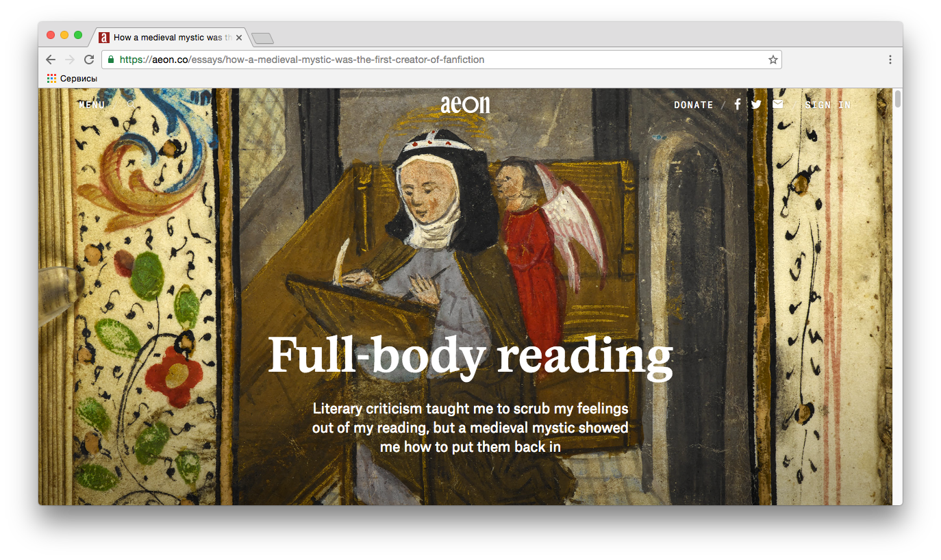Click the SIGN IN link
This screenshot has height=560, width=941.
coord(828,105)
